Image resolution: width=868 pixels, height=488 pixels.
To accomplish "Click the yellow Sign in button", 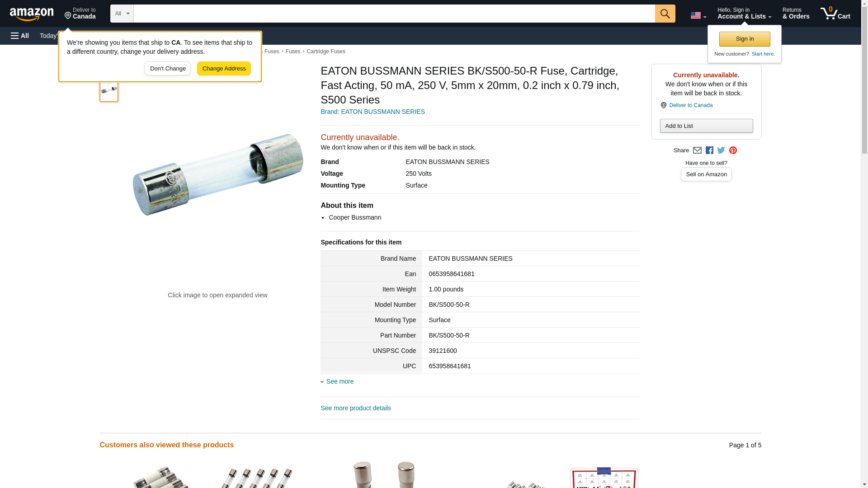I will click(745, 39).
